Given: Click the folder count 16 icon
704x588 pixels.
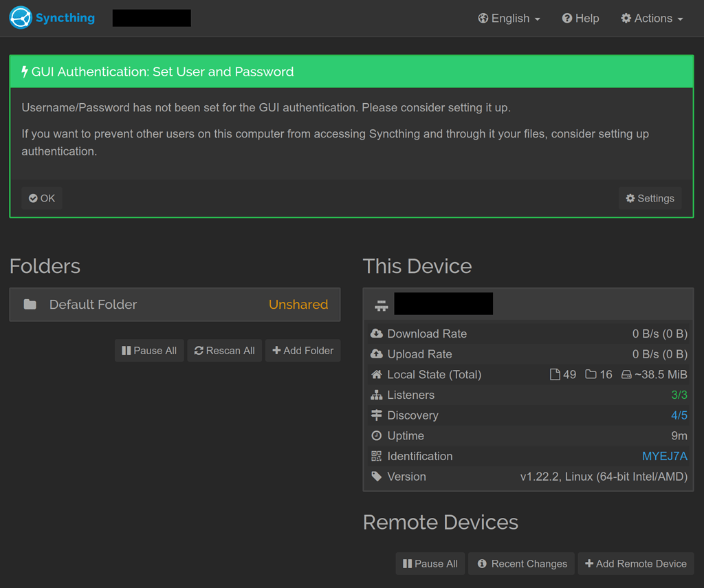Looking at the screenshot, I should 591,374.
